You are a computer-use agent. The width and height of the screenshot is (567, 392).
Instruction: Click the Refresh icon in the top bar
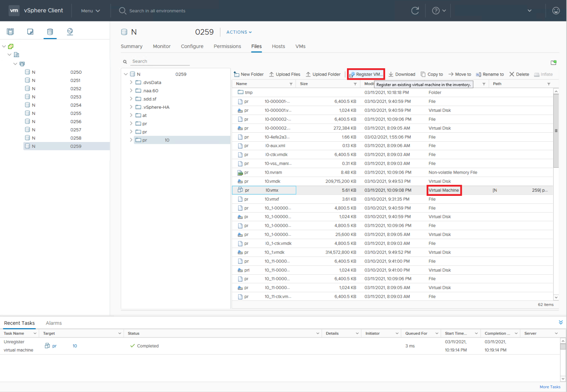415,11
